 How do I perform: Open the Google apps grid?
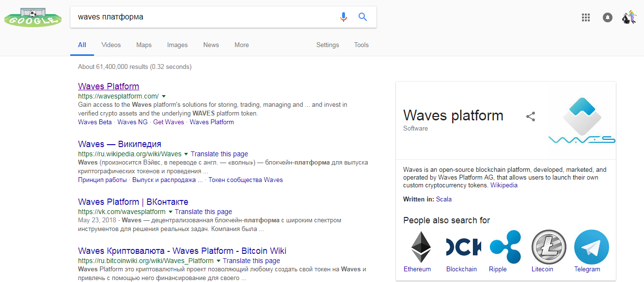pos(586,17)
